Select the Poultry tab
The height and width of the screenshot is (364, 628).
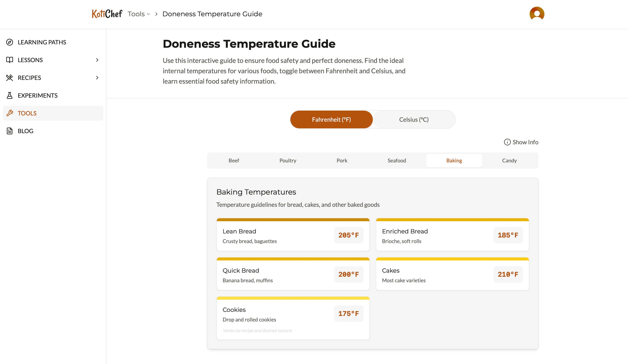[288, 160]
